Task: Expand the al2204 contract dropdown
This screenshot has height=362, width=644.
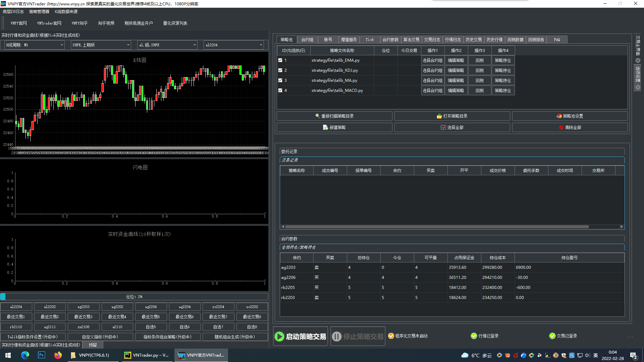Action: [x=261, y=45]
